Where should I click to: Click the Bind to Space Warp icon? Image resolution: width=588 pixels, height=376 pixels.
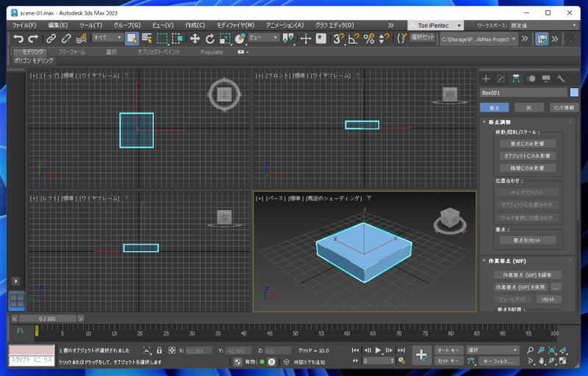pos(81,38)
